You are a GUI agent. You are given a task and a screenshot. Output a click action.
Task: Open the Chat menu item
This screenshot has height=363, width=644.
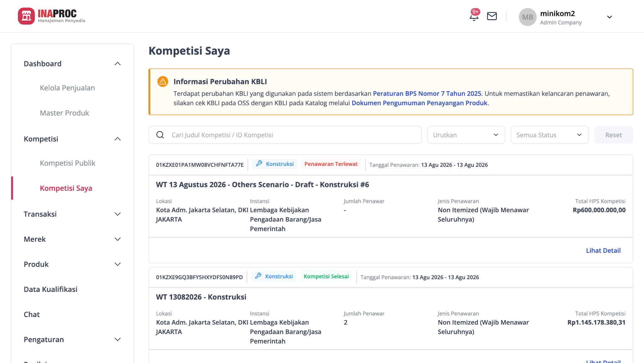pyautogui.click(x=32, y=315)
